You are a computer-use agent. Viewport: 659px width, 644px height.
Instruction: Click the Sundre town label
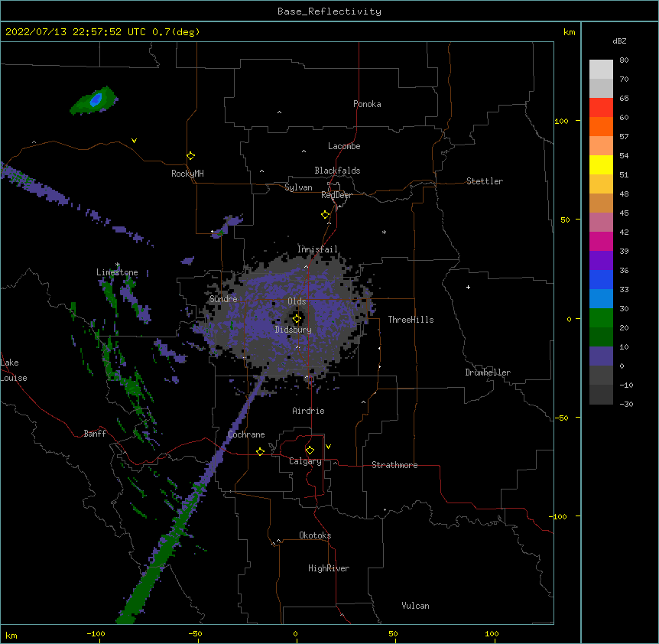click(x=223, y=299)
